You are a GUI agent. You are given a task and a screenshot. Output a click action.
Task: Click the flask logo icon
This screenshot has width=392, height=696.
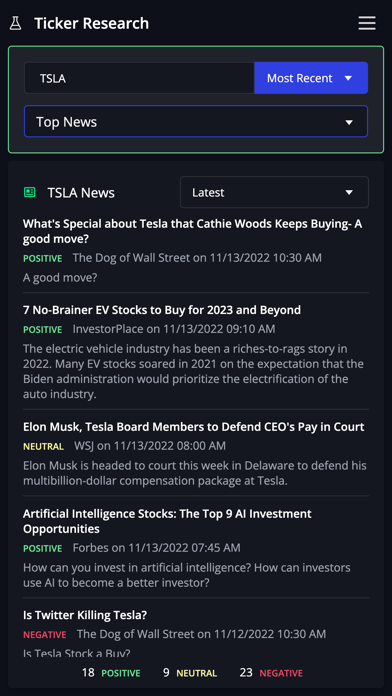tap(15, 23)
